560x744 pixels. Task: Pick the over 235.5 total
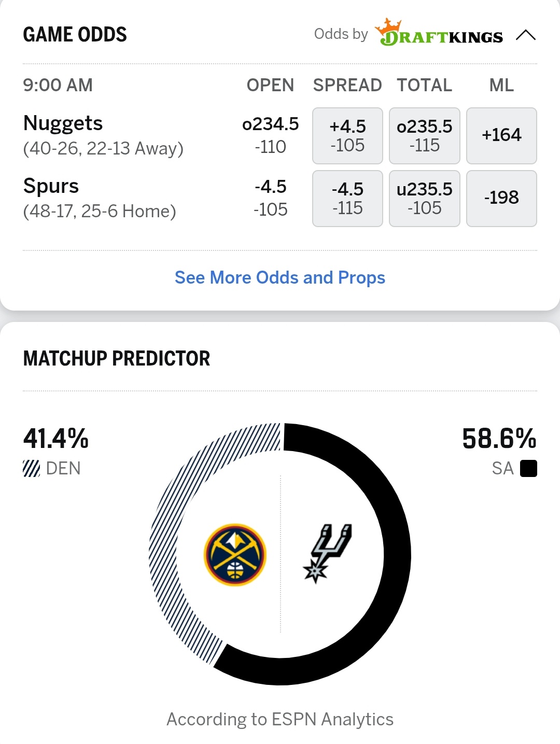click(424, 136)
